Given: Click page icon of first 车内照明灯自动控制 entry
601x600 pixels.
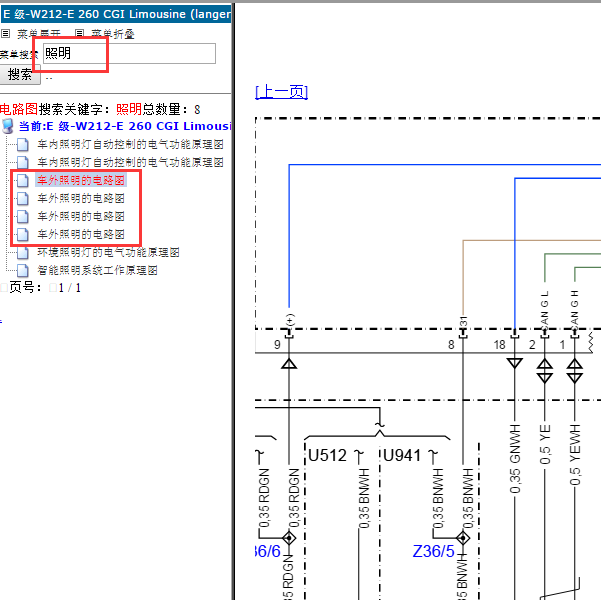Looking at the screenshot, I should [23, 145].
